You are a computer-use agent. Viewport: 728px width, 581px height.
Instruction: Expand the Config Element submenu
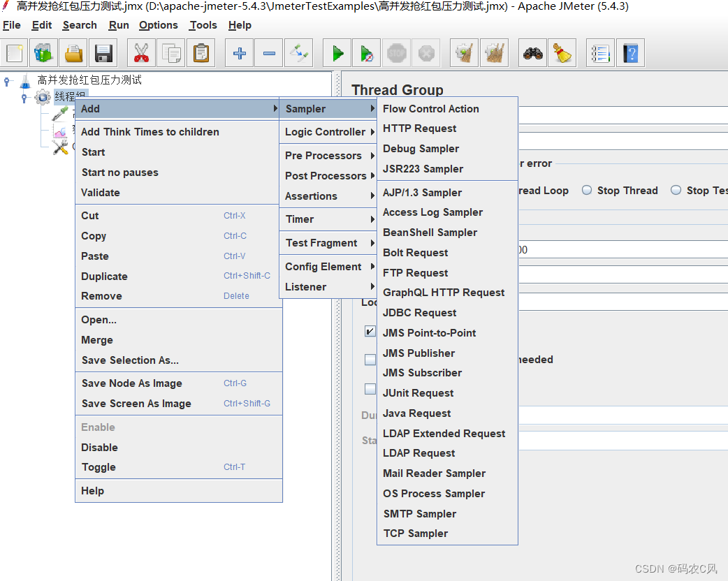click(328, 267)
